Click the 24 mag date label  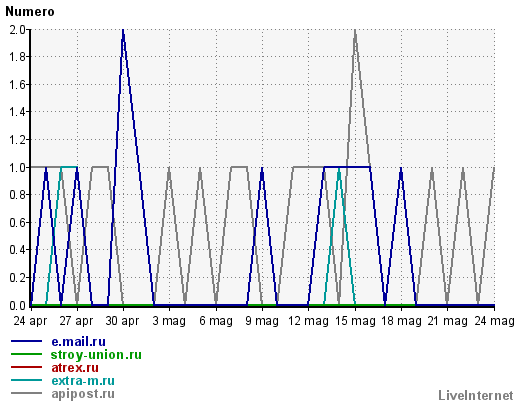[x=495, y=321]
